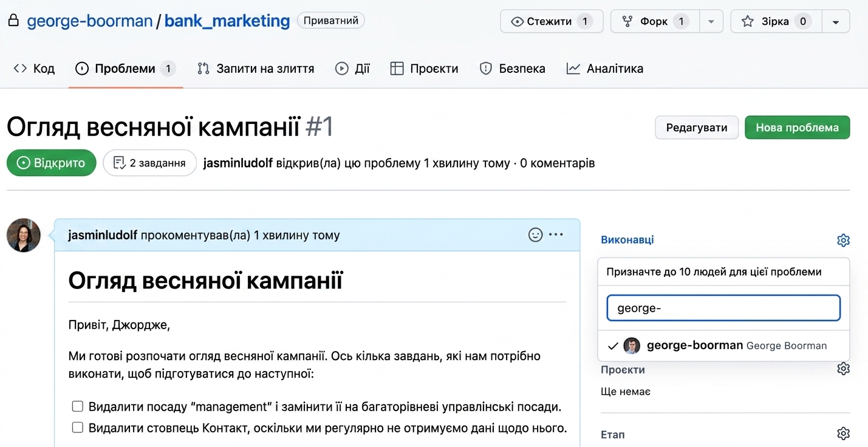Click the gear icon next to Етап

(843, 434)
